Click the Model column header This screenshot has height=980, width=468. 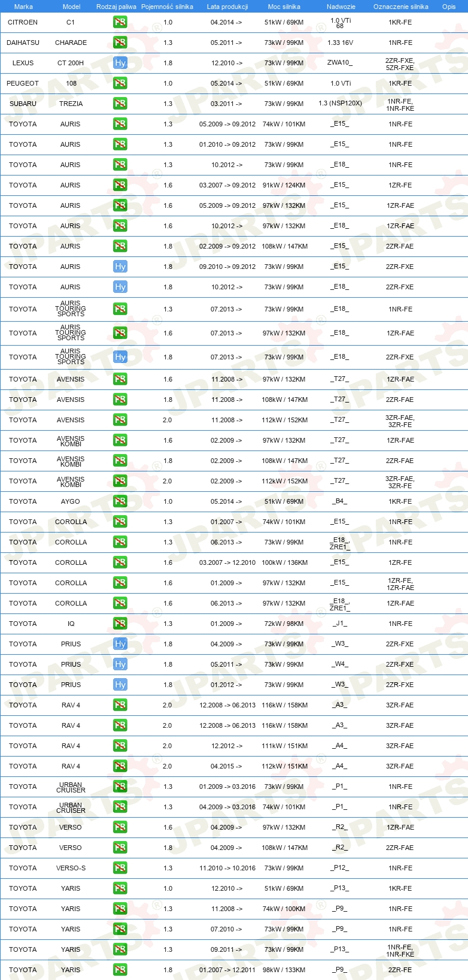[x=72, y=7]
